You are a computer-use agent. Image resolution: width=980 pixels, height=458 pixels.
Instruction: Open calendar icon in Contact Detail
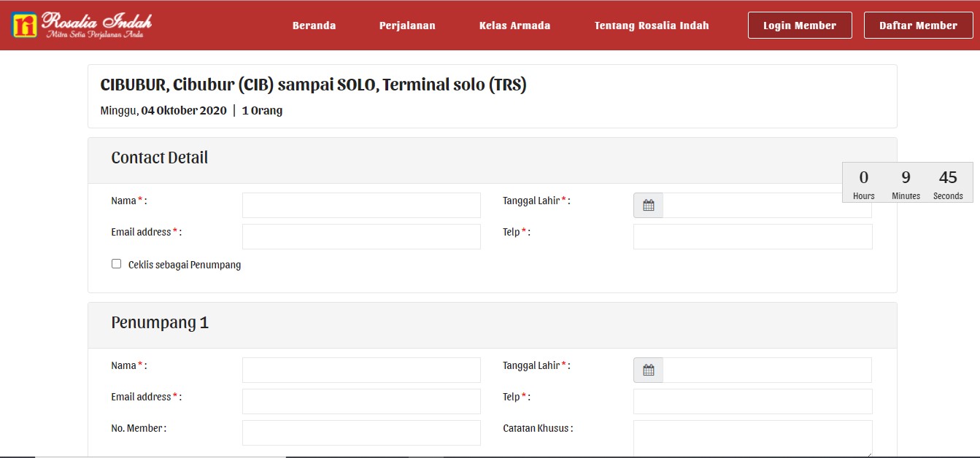648,206
